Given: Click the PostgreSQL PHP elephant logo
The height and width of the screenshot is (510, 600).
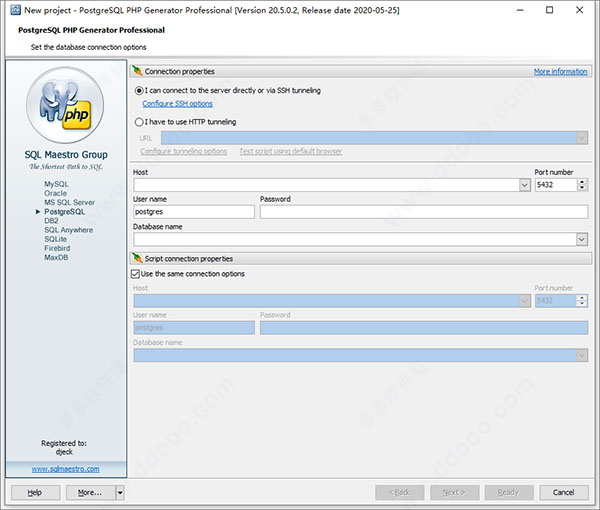Looking at the screenshot, I should [65, 105].
